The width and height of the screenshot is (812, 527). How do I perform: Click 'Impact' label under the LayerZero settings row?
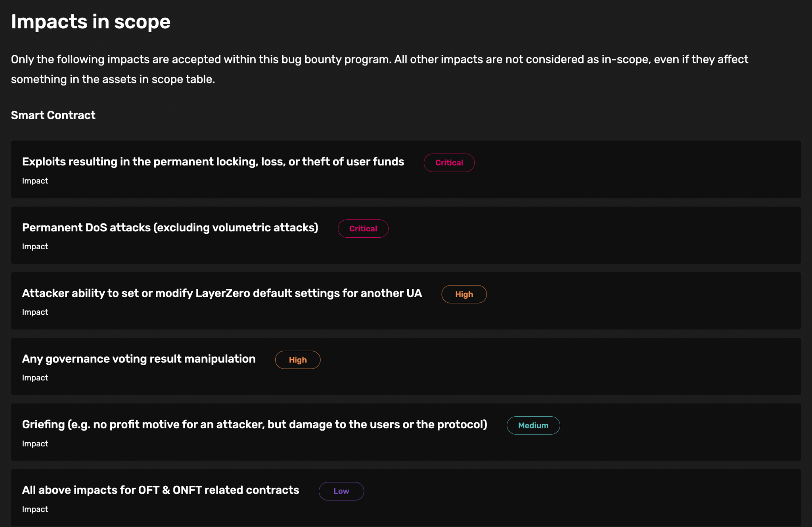tap(35, 312)
